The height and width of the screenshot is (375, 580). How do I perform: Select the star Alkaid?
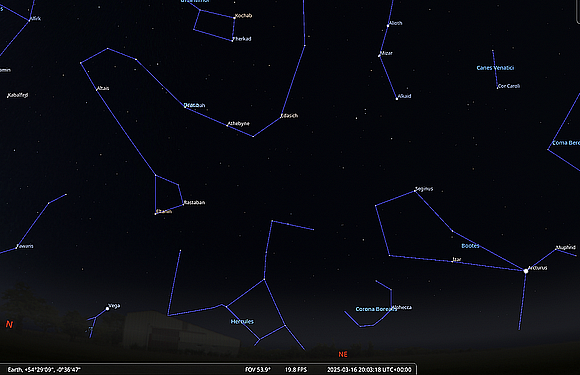click(397, 99)
